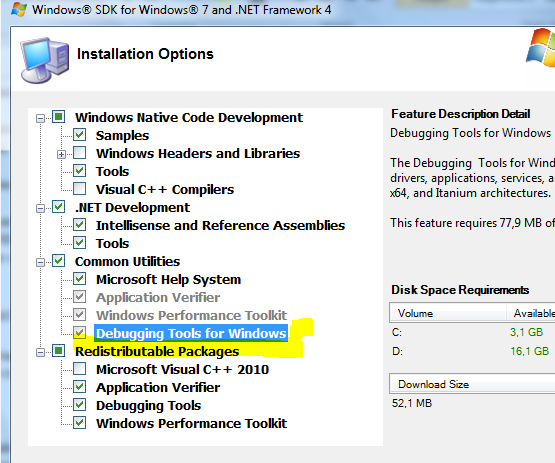
Task: Collapse the Common Utilities node
Action: (40, 263)
